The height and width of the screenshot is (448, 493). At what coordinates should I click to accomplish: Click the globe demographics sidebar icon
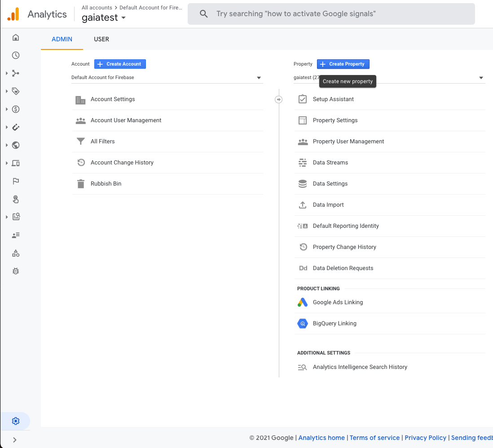16,145
